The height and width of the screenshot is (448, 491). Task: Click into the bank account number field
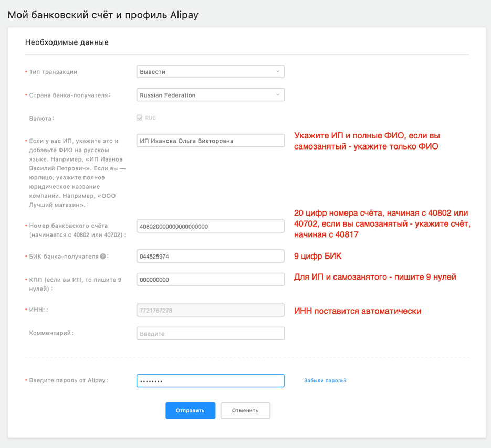210,227
